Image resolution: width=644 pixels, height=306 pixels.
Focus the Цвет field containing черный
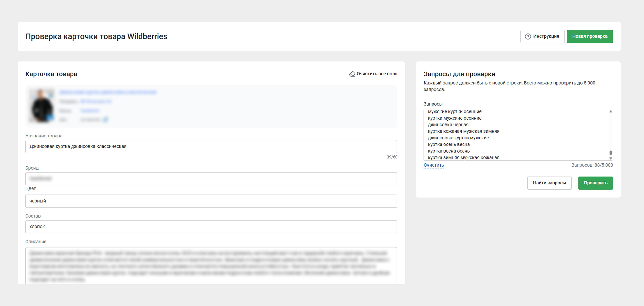[x=211, y=201]
